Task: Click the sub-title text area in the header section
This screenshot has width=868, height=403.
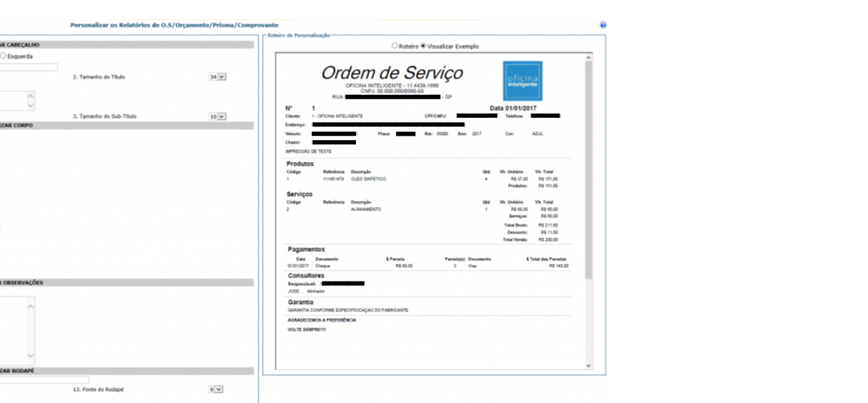Action: click(14, 101)
